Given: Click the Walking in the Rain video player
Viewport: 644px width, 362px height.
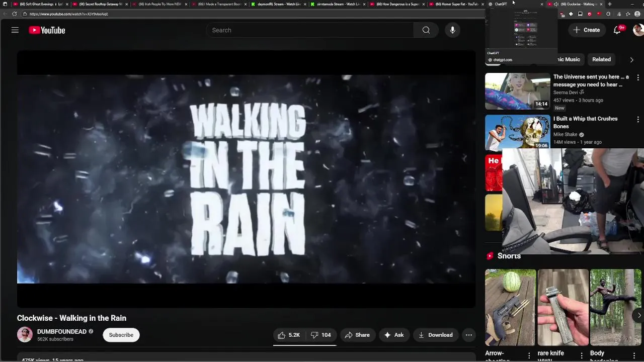Looking at the screenshot, I should [x=246, y=179].
